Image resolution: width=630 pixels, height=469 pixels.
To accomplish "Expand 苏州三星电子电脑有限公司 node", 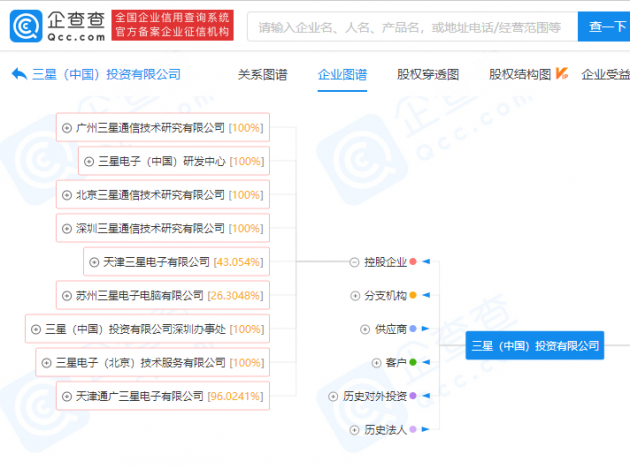I will coord(67,296).
